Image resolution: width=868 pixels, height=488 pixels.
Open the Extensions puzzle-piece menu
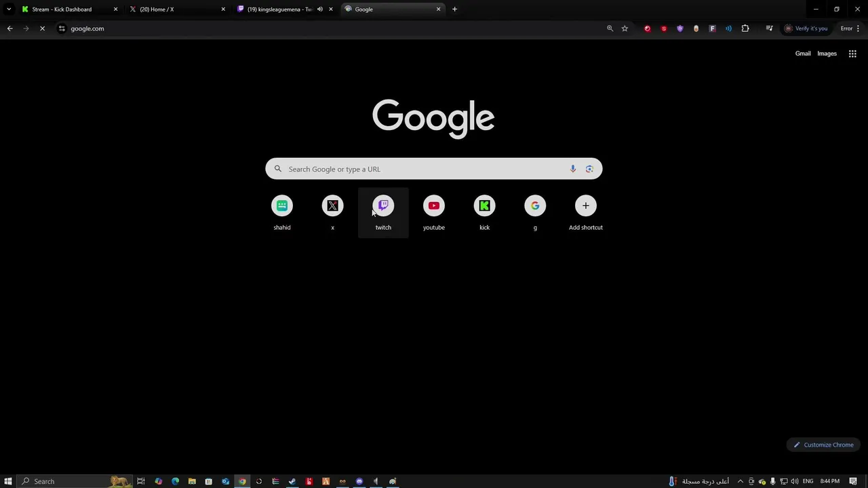[745, 28]
